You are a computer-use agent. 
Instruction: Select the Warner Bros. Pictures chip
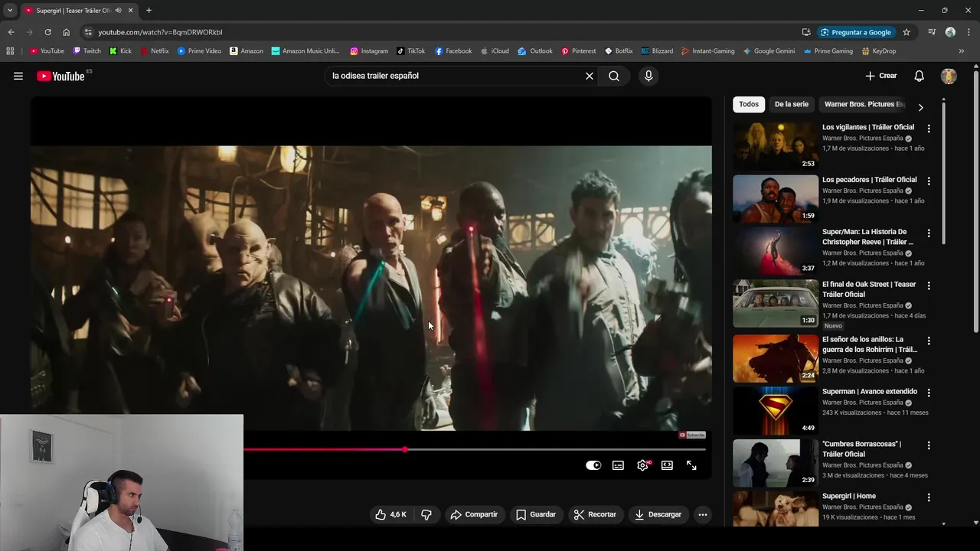864,104
